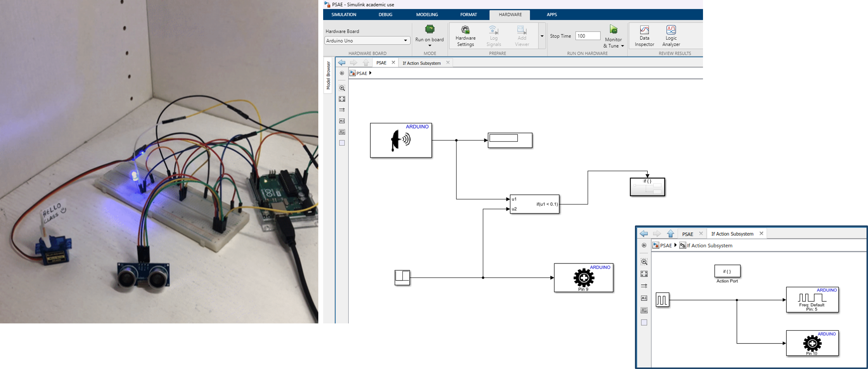Click the Up to Parent arrow in subsystem window
The image size is (868, 369).
click(x=670, y=233)
